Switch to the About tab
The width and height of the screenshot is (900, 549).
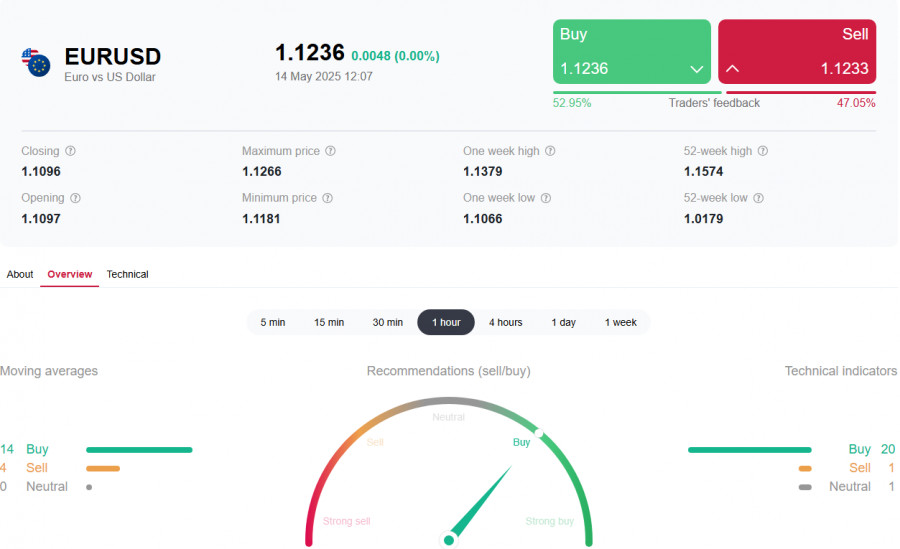pyautogui.click(x=20, y=274)
